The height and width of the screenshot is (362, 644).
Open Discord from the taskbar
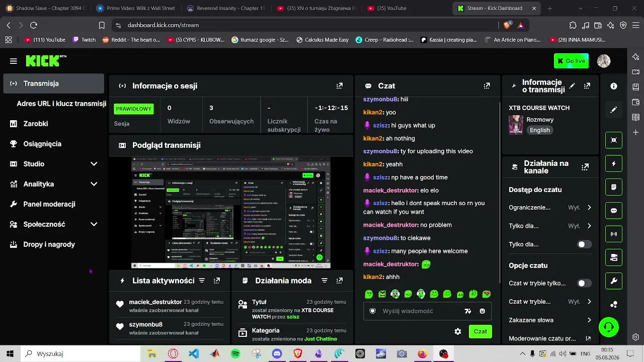(x=277, y=353)
